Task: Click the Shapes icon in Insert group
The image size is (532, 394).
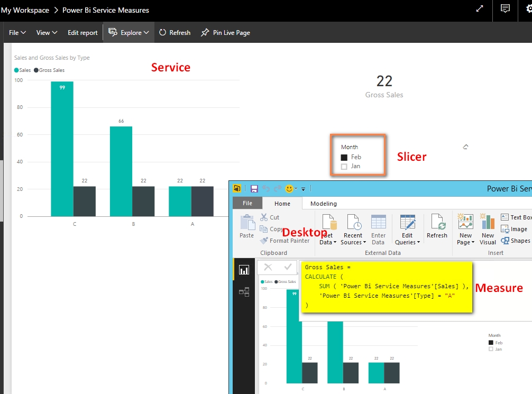Action: pos(505,241)
